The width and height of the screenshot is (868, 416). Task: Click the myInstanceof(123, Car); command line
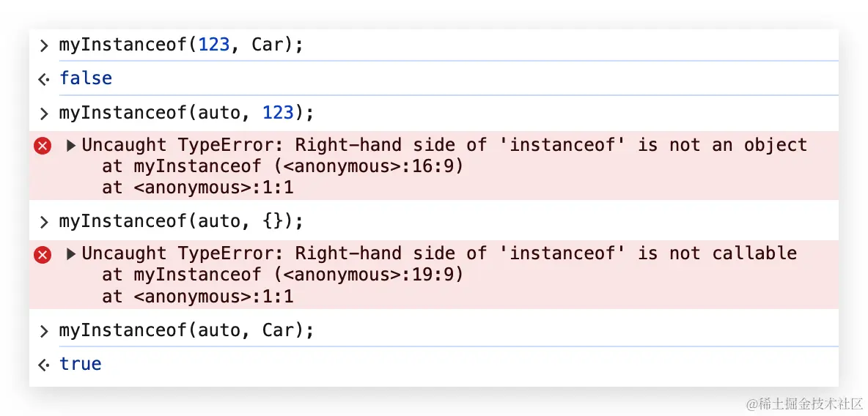pos(181,45)
